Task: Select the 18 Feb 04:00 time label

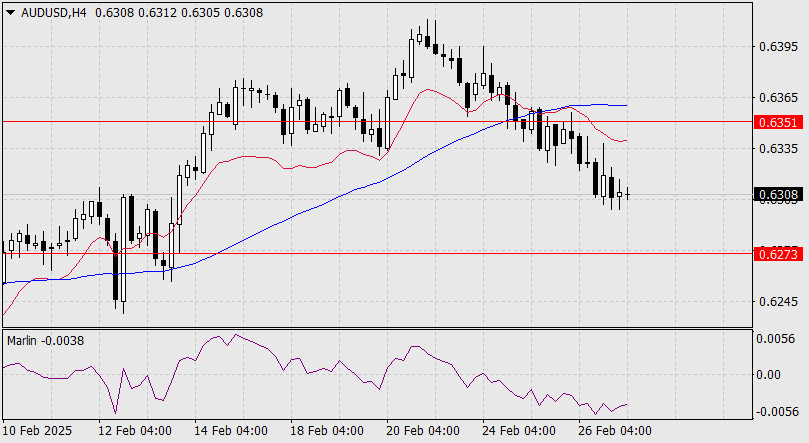Action: click(x=327, y=431)
